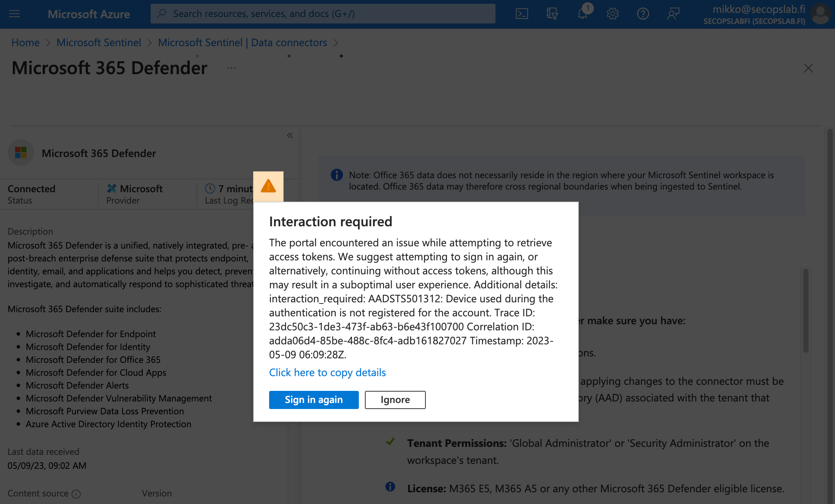Focus the Search resources input field
The height and width of the screenshot is (504, 835).
coord(323,14)
